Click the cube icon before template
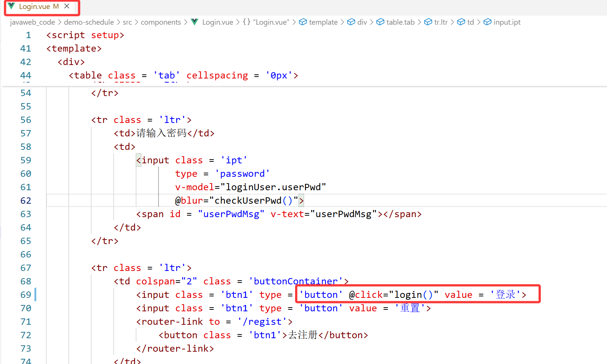Screen dimensions: 607x364 click(303, 22)
